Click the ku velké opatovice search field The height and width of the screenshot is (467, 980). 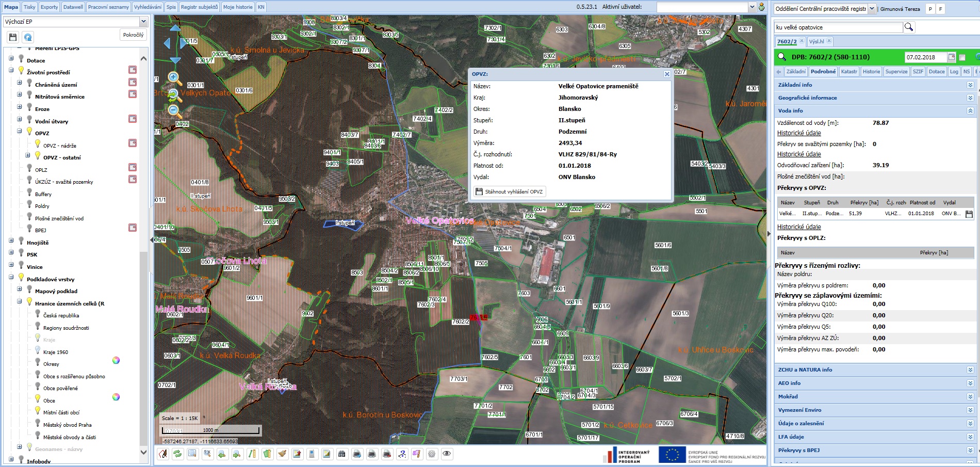tap(838, 27)
